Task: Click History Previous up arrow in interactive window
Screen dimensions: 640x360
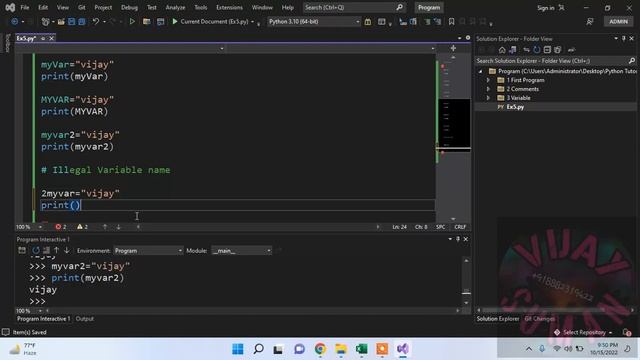Action: (x=56, y=251)
